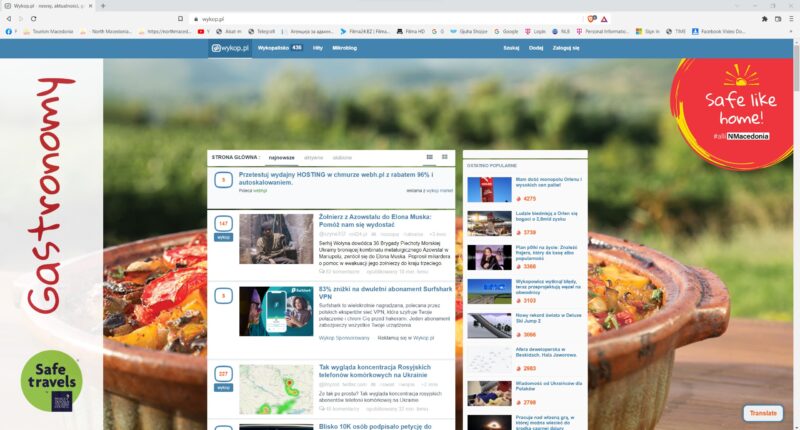Open popular item Nowy rekord świata w Deluxe Ski Jump

(548, 318)
